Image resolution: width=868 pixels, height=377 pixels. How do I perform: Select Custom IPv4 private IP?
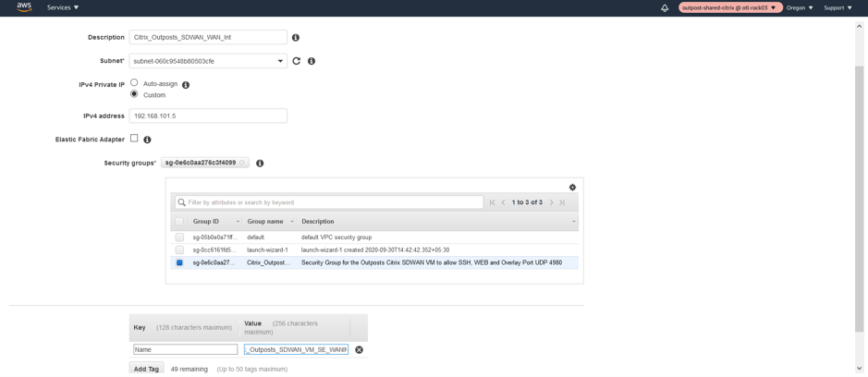134,94
